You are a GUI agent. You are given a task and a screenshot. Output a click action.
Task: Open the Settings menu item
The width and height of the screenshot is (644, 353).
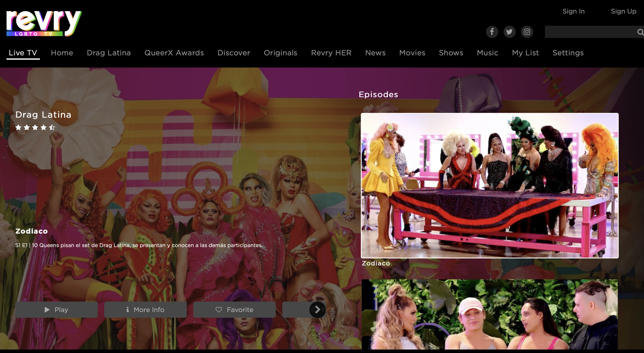click(568, 53)
